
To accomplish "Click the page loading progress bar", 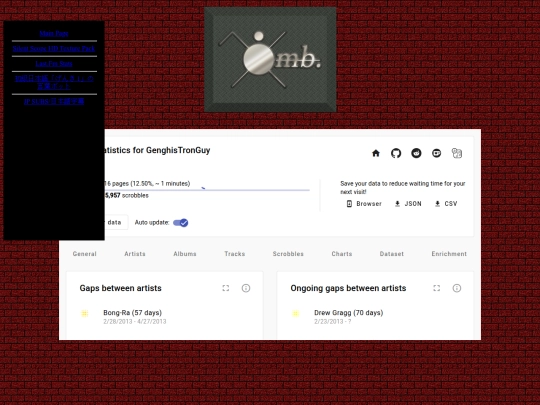I will tap(207, 190).
